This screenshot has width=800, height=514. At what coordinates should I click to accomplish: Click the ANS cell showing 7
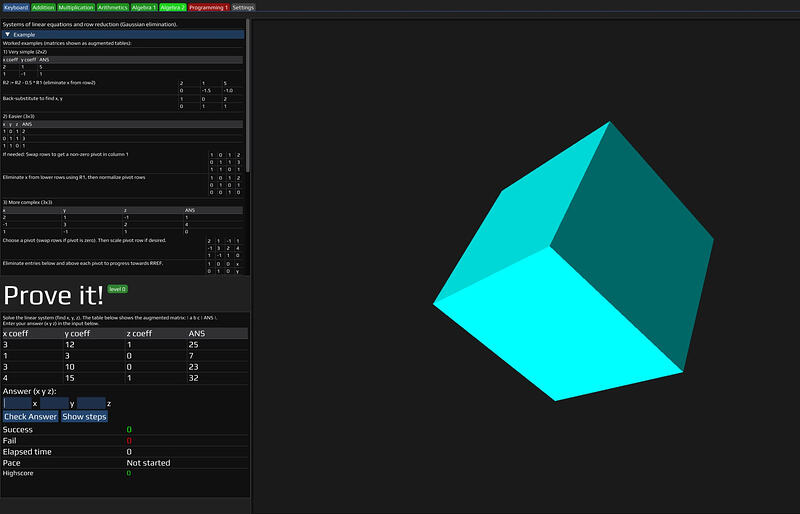(x=191, y=356)
